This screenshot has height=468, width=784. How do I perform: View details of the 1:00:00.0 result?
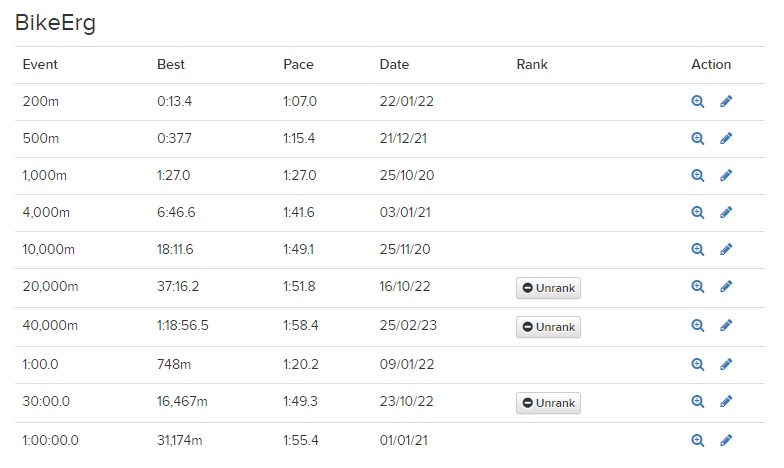coord(698,440)
